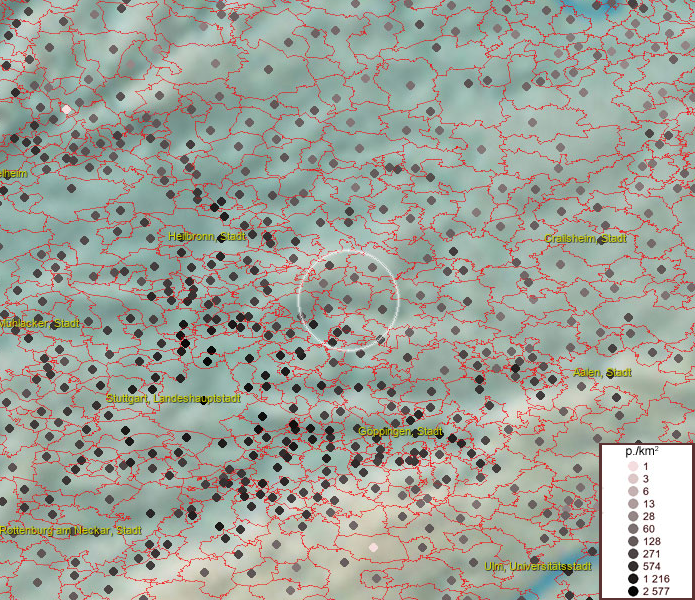
Task: Click the Mühlacker, Stadt label at left edge
Action: click(x=40, y=324)
